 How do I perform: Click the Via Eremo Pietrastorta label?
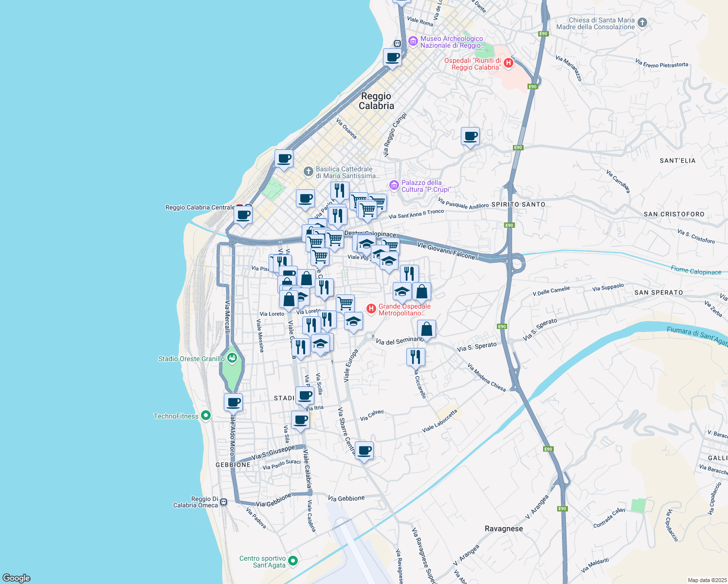pos(662,63)
